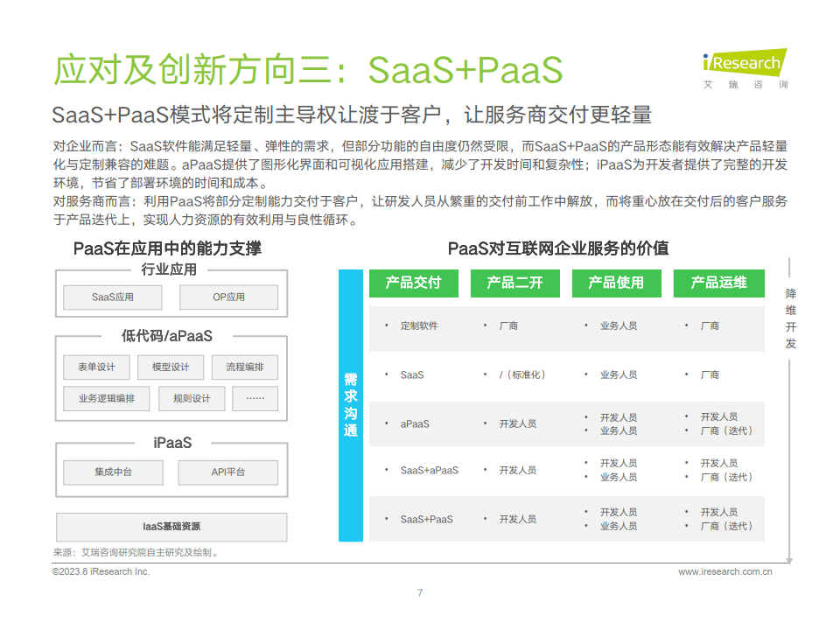Screen dimensions: 840x630
Task: Click the source note 来源：艾瑞咨询研究院
Action: pyautogui.click(x=136, y=552)
